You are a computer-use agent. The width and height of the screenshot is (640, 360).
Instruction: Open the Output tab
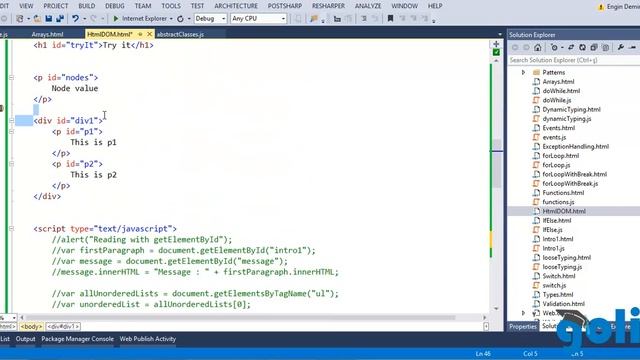click(25, 339)
